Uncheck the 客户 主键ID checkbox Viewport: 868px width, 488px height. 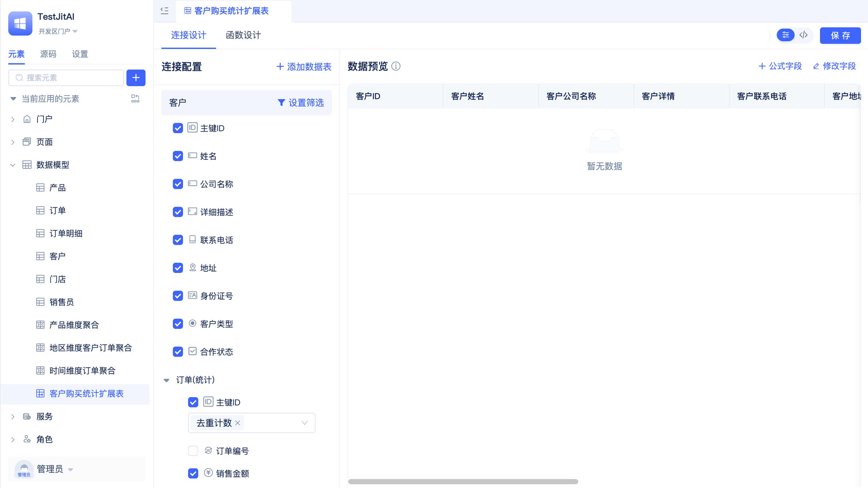[178, 128]
